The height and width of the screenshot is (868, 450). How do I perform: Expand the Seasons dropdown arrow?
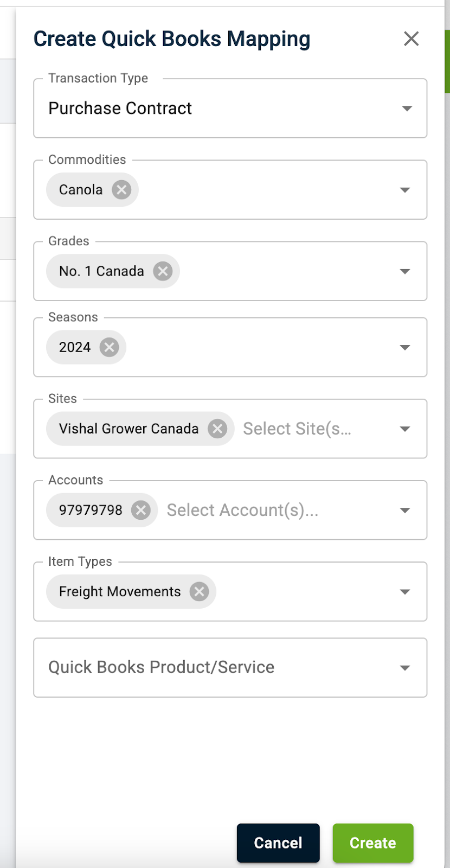coord(404,347)
